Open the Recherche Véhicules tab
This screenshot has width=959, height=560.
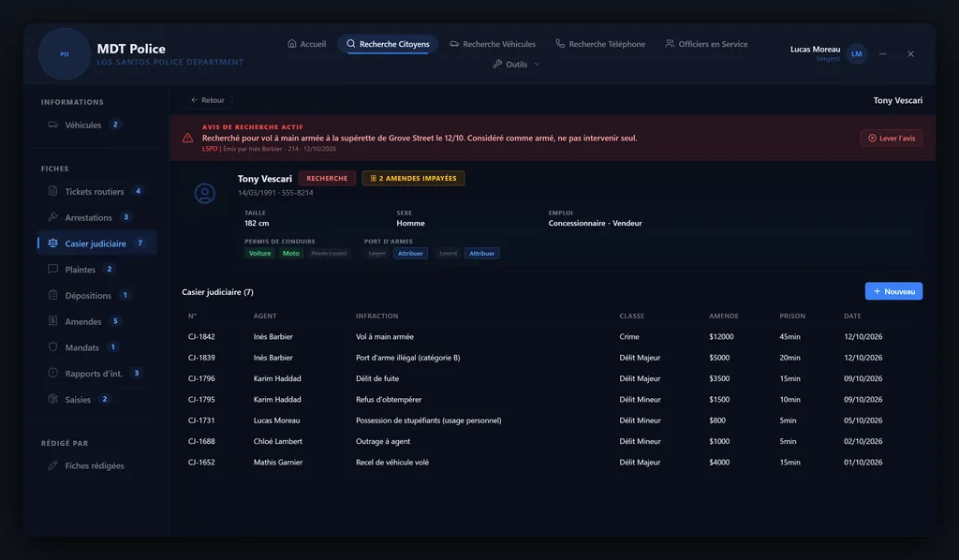tap(493, 44)
